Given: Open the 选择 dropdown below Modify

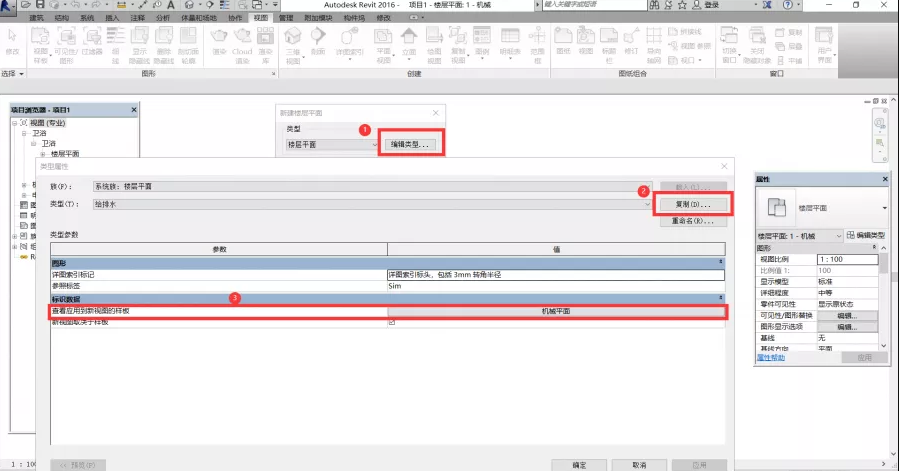Looking at the screenshot, I should point(13,73).
